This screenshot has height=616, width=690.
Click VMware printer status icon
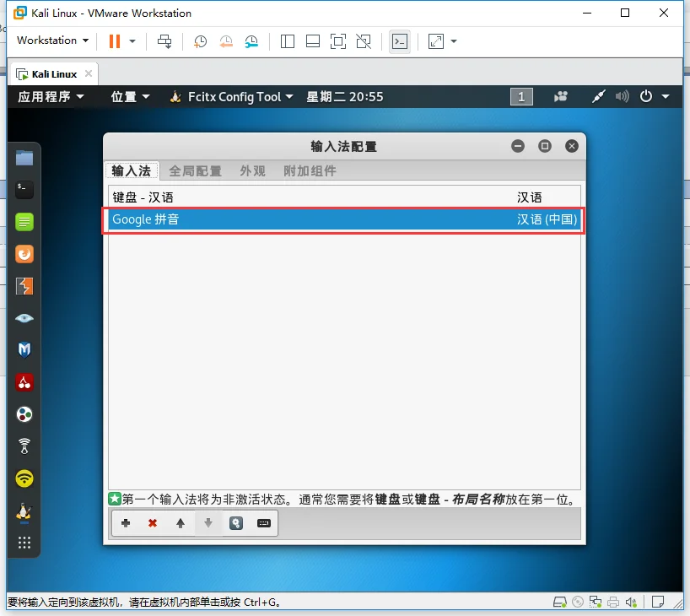[x=613, y=602]
